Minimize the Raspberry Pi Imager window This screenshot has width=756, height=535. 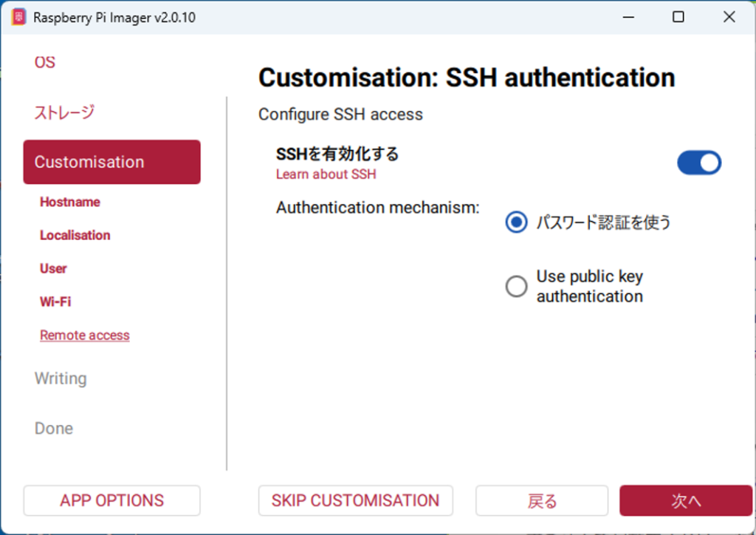628,17
